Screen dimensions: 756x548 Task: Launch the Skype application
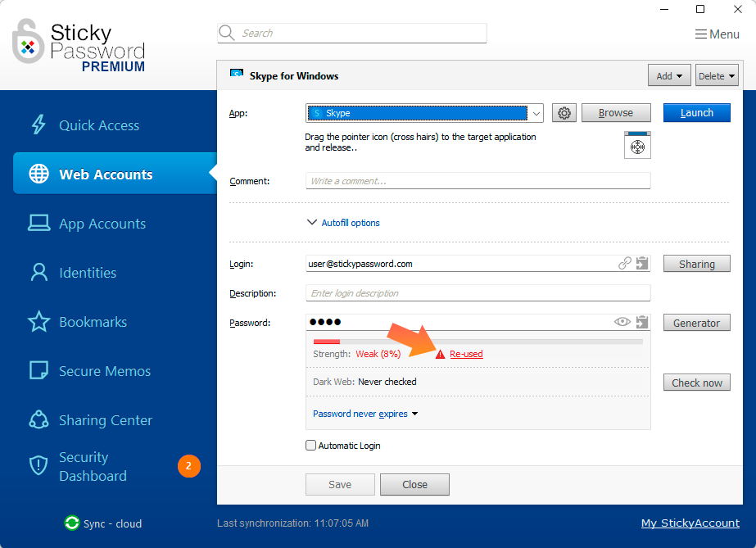[x=697, y=113]
